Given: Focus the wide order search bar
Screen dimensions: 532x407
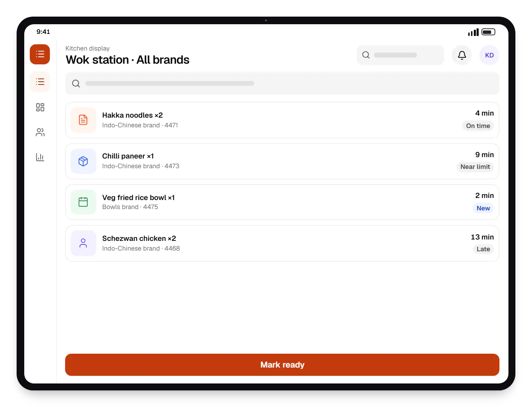Looking at the screenshot, I should [x=282, y=83].
